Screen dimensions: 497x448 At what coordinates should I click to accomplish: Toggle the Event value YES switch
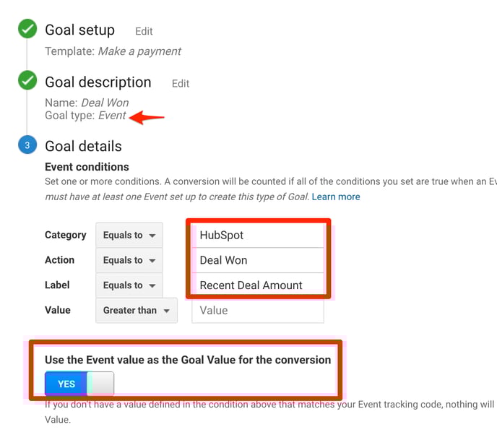coord(79,384)
